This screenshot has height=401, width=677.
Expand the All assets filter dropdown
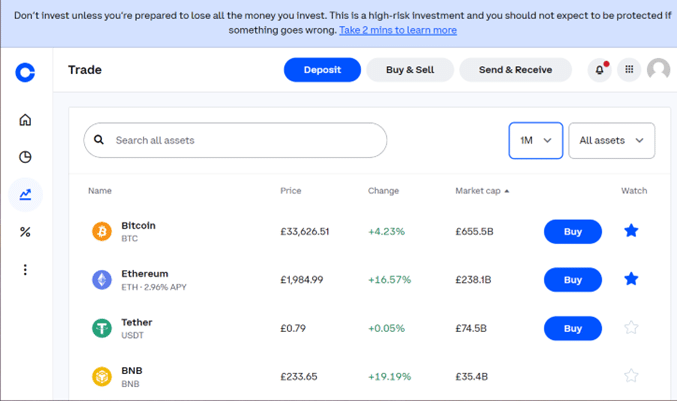click(611, 140)
